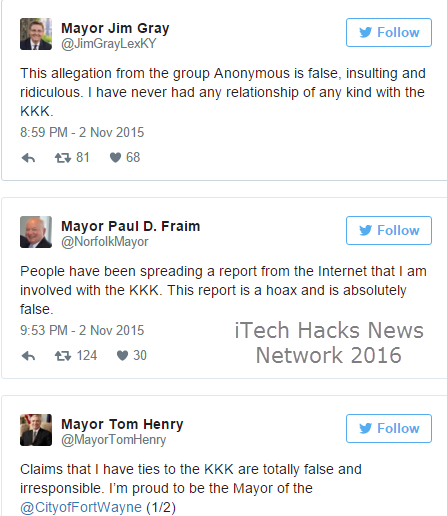Image resolution: width=447 pixels, height=516 pixels.
Task: Open the @CityofFortWayne mention link
Action: pyautogui.click(x=81, y=507)
